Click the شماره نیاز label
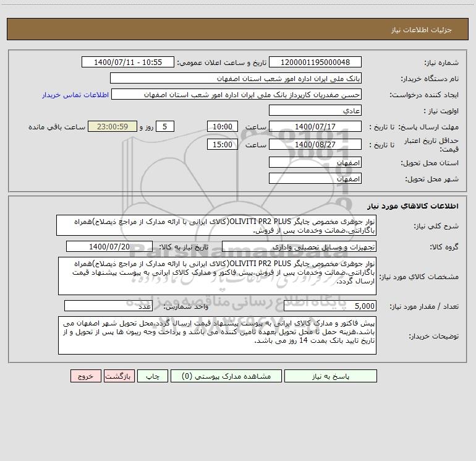Viewport: 476px width, 461px height. [x=441, y=63]
